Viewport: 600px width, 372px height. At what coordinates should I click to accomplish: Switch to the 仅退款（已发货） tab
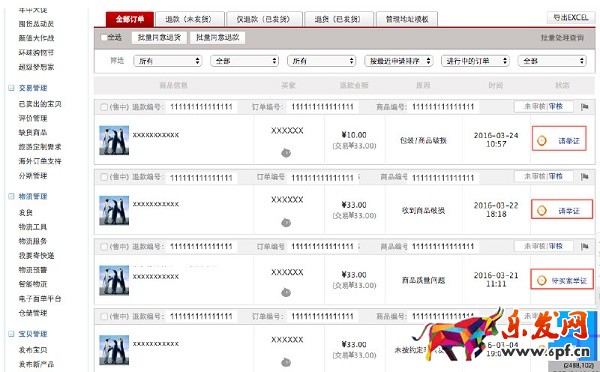[264, 19]
